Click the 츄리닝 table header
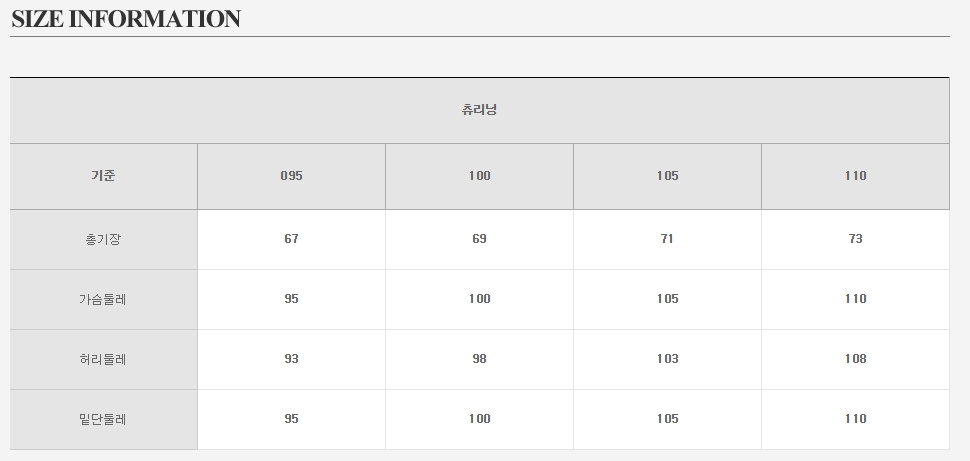970x461 pixels. pos(479,110)
